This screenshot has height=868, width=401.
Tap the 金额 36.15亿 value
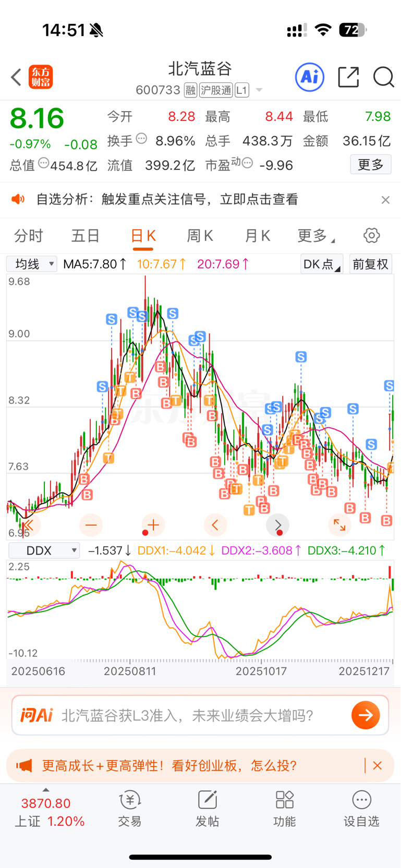click(366, 141)
